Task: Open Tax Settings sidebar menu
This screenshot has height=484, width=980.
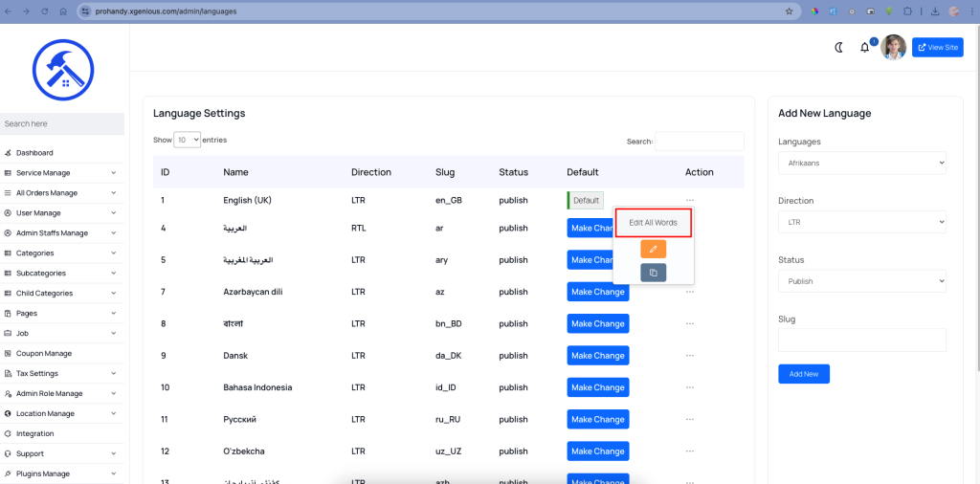Action: pos(62,373)
